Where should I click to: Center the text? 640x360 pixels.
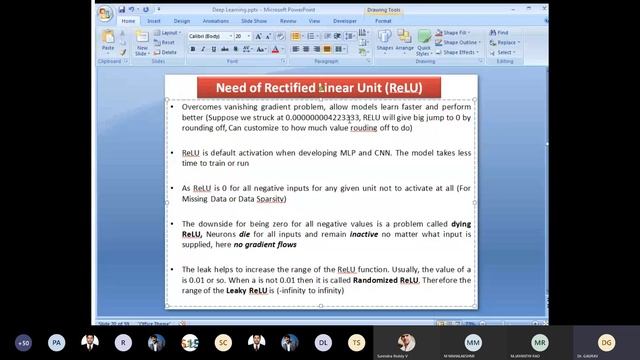pos(306,49)
